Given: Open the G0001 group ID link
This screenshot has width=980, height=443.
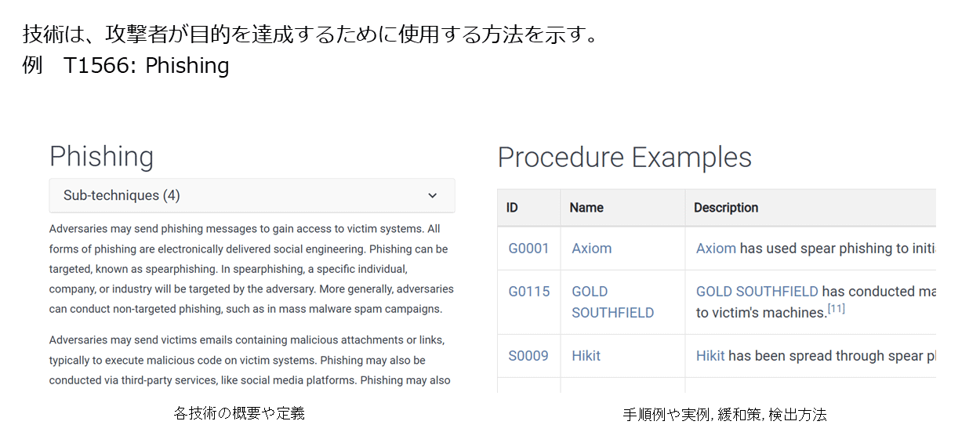Looking at the screenshot, I should [x=528, y=249].
